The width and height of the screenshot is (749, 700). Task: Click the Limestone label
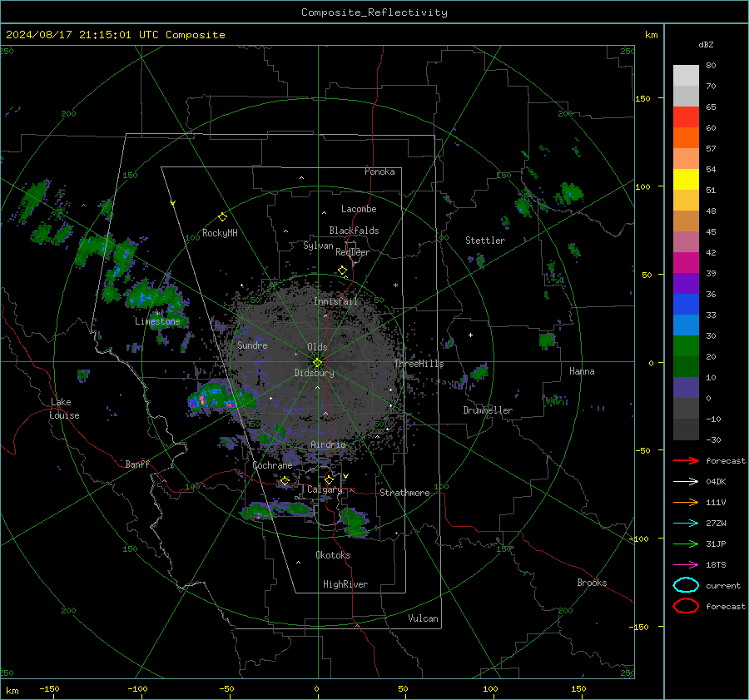tap(157, 321)
